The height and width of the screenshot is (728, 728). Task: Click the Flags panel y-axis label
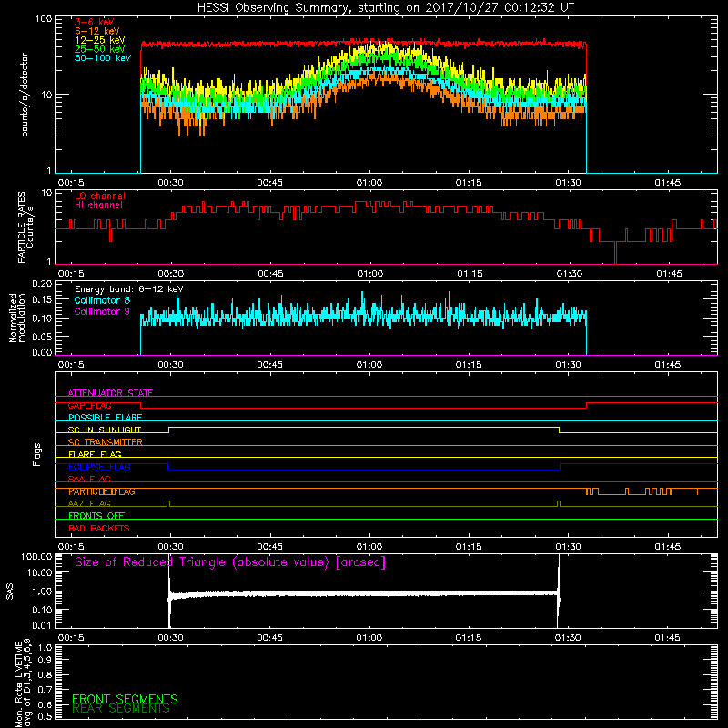click(x=37, y=454)
